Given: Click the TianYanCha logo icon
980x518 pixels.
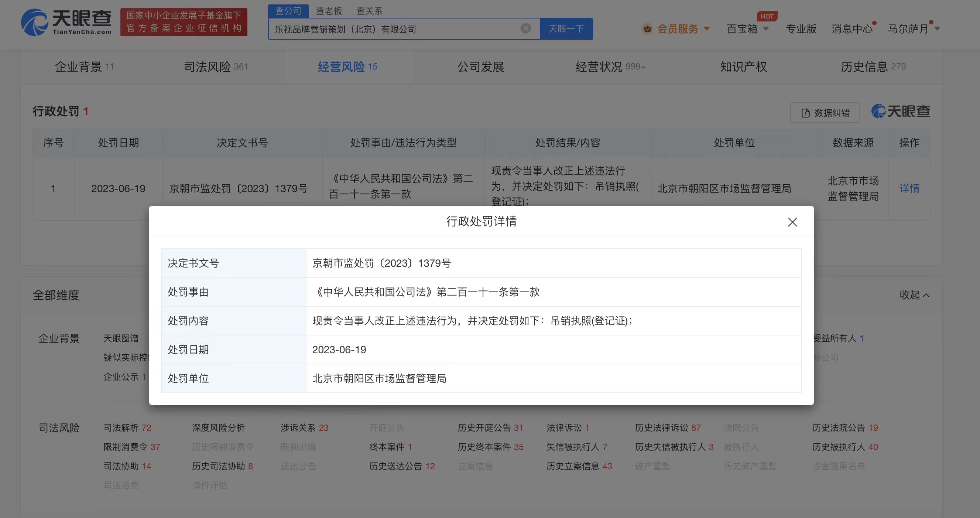Looking at the screenshot, I should 34,23.
